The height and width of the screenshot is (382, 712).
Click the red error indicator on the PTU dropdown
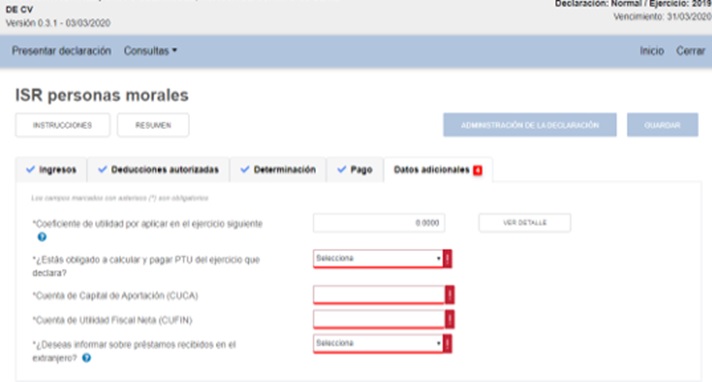coord(447,258)
